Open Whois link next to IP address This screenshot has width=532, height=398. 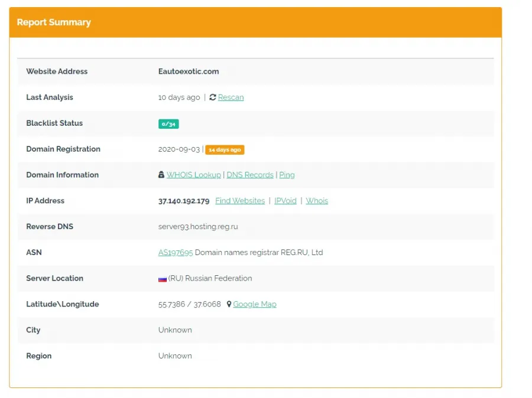click(x=317, y=201)
